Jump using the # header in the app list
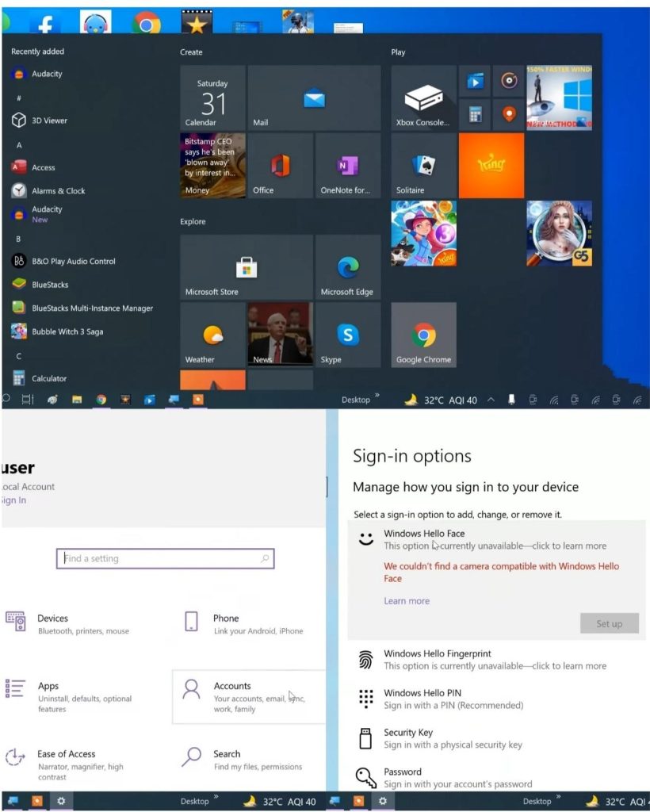Image resolution: width=650 pixels, height=812 pixels. pyautogui.click(x=19, y=98)
